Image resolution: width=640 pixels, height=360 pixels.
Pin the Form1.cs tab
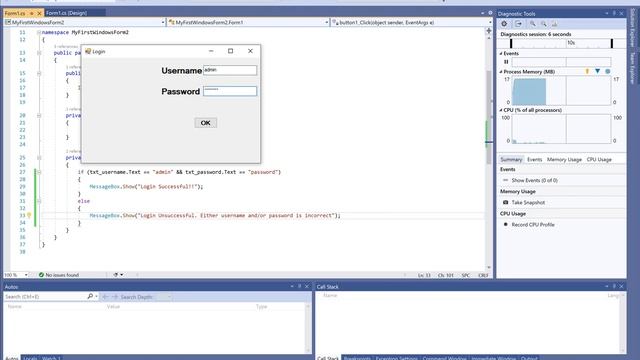[31, 13]
